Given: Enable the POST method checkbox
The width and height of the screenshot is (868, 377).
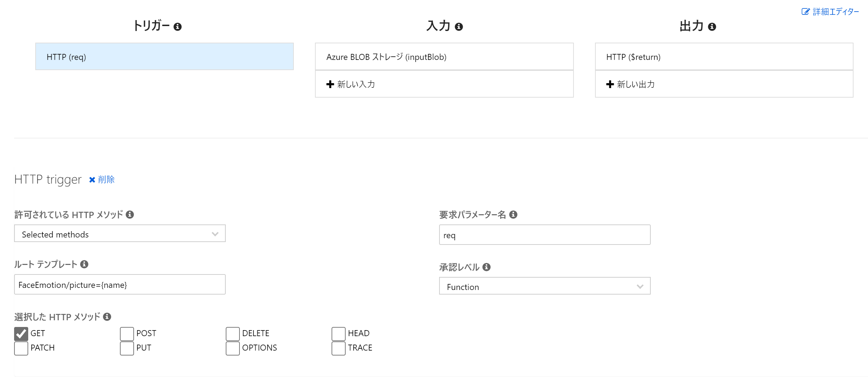Looking at the screenshot, I should (127, 334).
